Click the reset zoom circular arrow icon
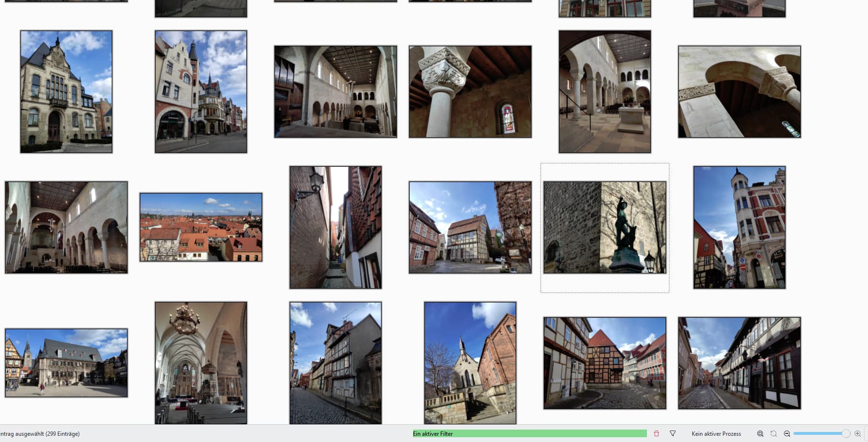868x442 pixels. point(773,433)
